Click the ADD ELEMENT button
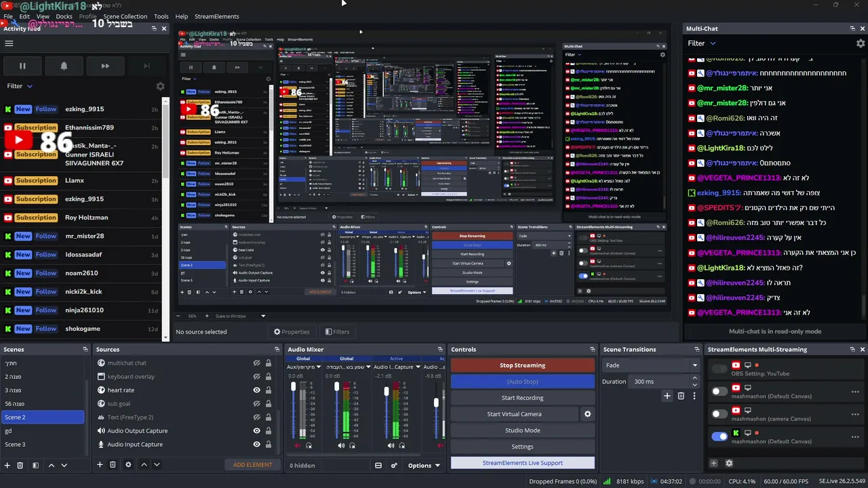 tap(253, 465)
